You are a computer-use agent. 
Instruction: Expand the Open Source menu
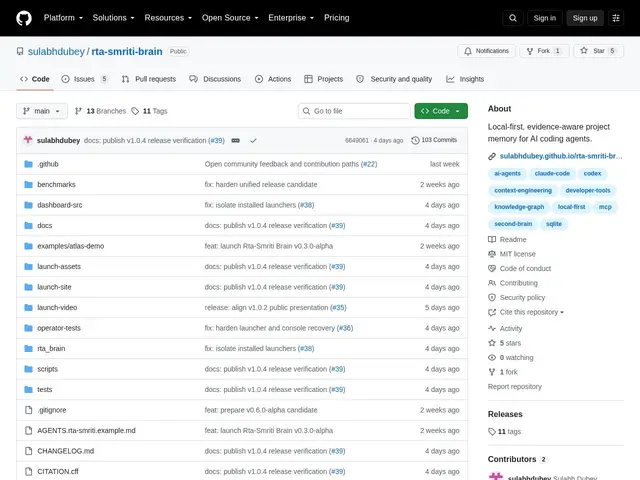pos(230,18)
